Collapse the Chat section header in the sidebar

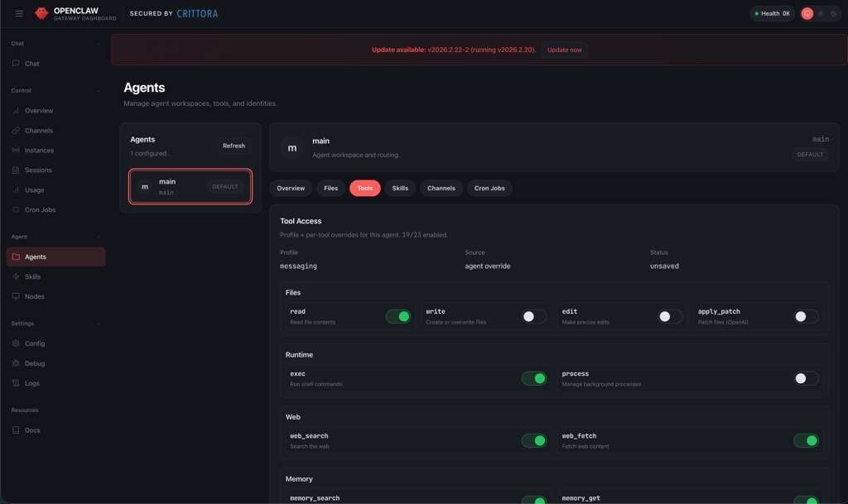pyautogui.click(x=98, y=44)
